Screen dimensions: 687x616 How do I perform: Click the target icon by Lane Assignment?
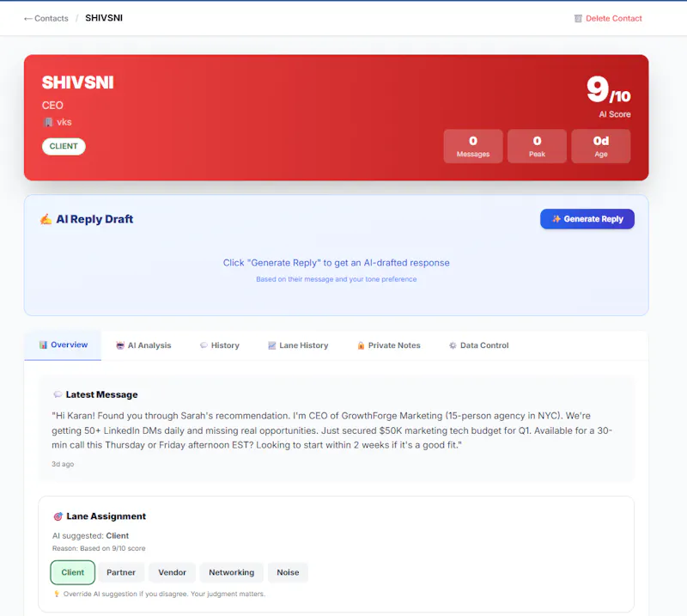(x=58, y=516)
